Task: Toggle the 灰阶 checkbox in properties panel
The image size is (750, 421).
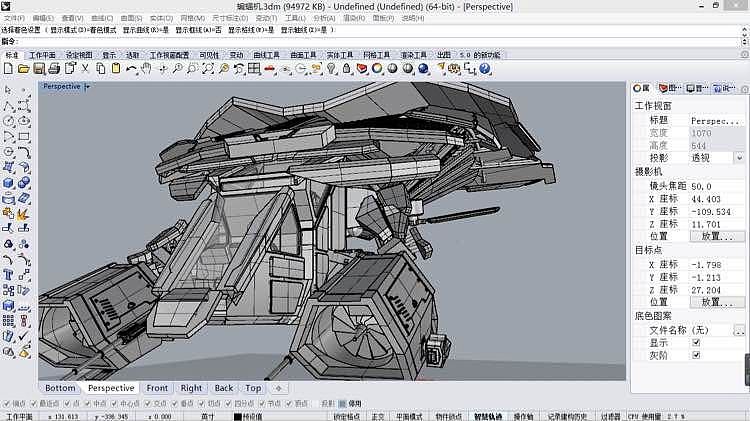Action: [x=696, y=355]
